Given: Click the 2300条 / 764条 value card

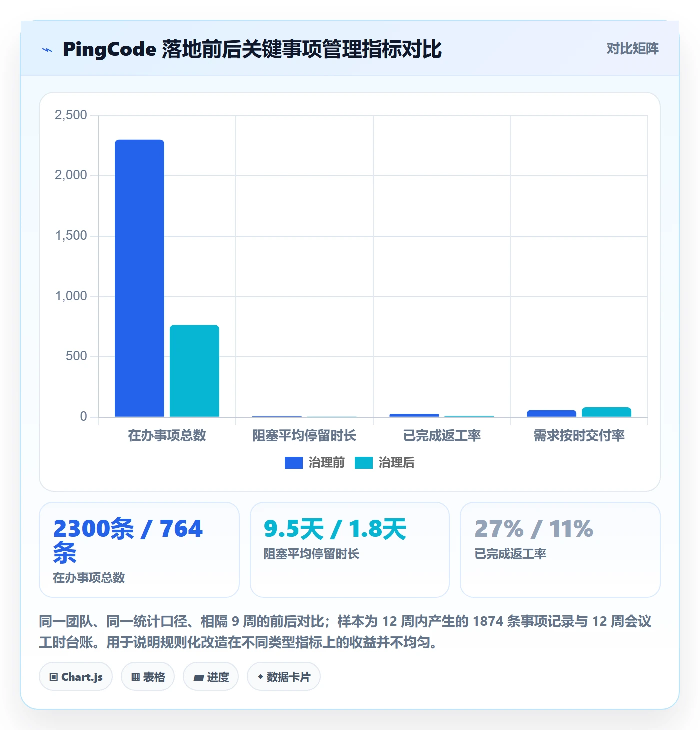Looking at the screenshot, I should tap(139, 550).
